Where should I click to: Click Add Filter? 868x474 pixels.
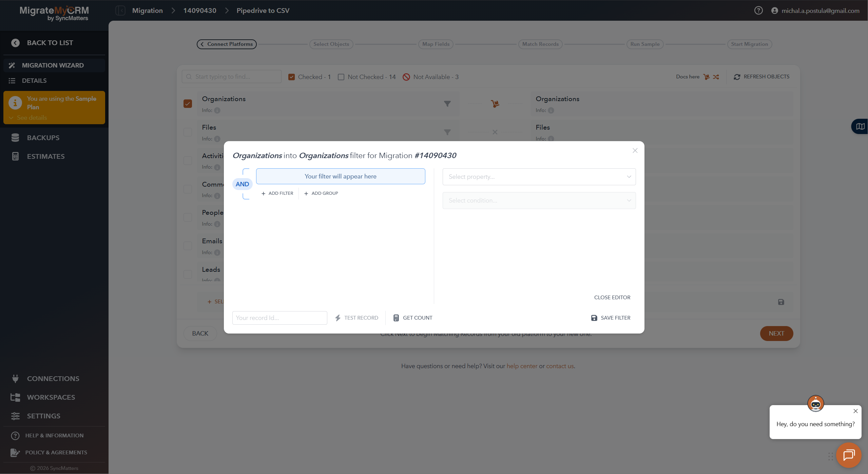277,193
